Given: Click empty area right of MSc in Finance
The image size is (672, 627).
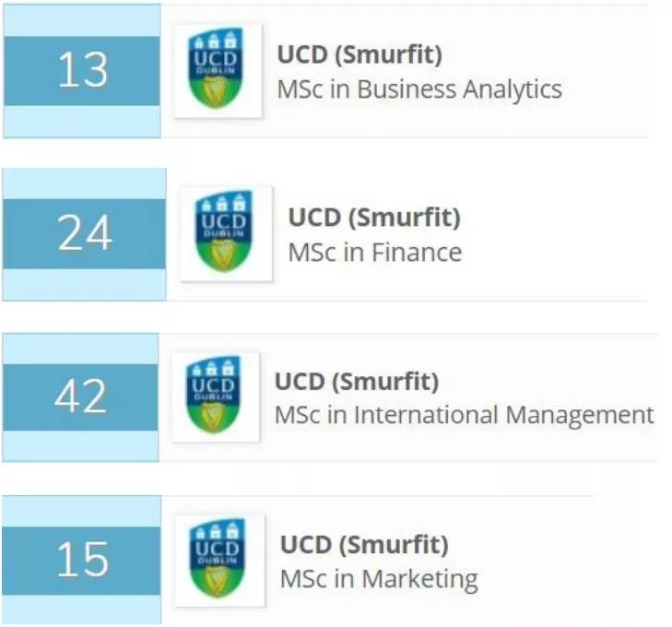Looking at the screenshot, I should 553,252.
